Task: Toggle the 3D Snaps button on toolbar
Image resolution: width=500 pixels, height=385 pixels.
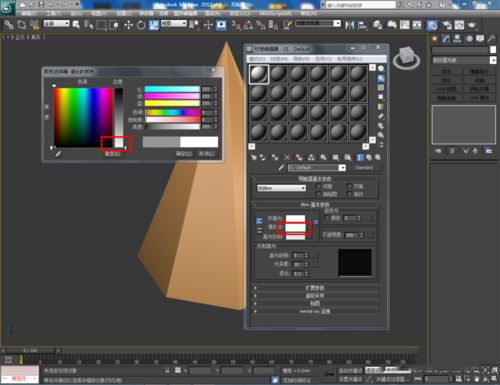Action: pyautogui.click(x=236, y=25)
